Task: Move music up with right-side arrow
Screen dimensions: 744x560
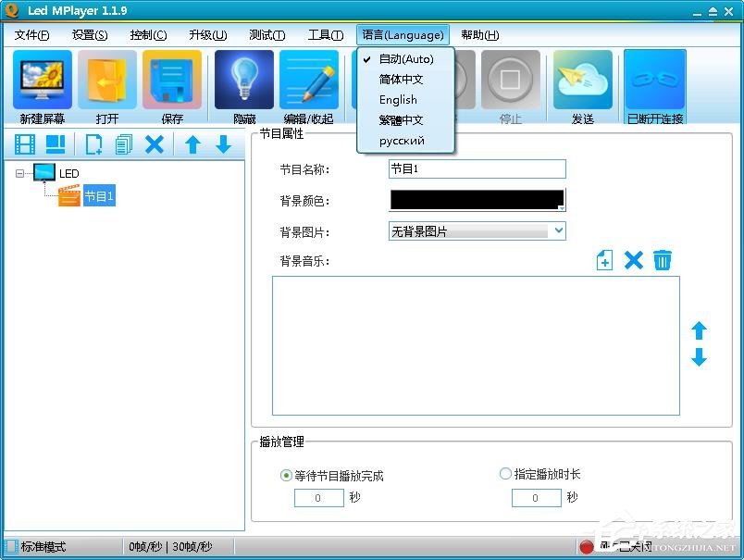Action: [699, 330]
